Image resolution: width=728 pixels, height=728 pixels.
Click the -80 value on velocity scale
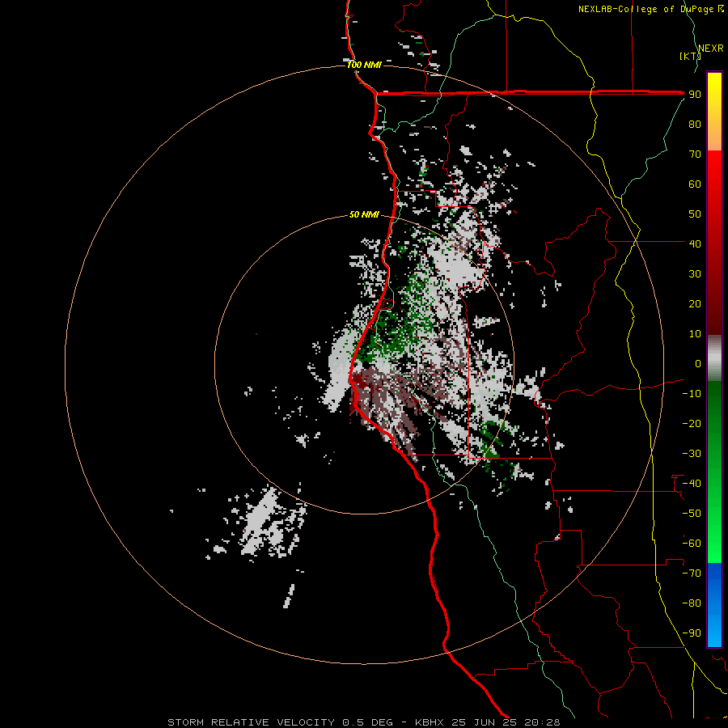pos(692,603)
